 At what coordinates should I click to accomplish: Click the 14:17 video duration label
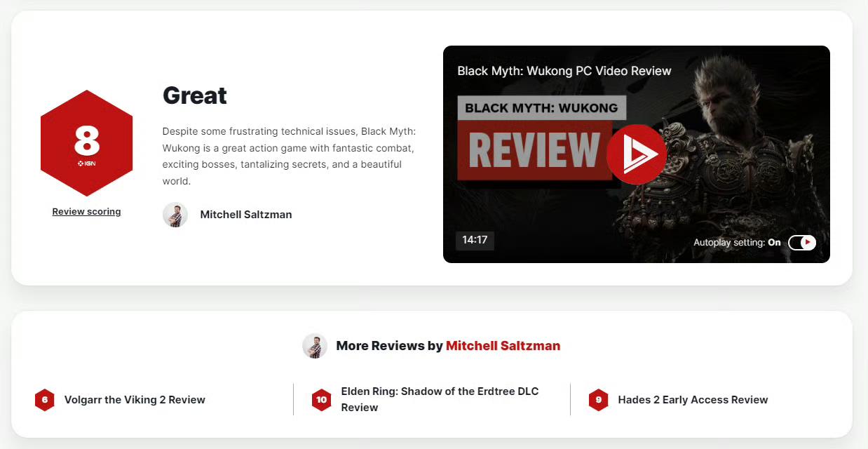[475, 240]
